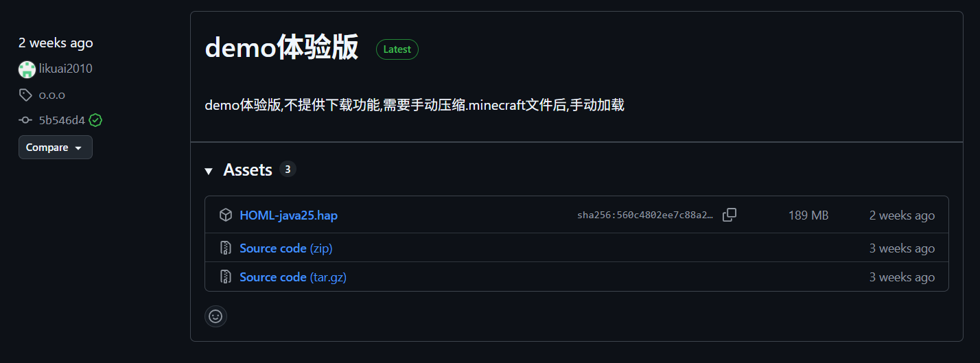This screenshot has height=363, width=980.
Task: Collapse the Assets section
Action: click(x=209, y=170)
